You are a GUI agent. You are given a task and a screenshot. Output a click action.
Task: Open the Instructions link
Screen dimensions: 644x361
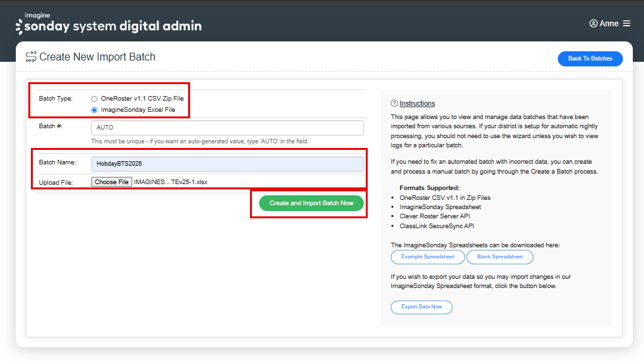click(x=417, y=103)
